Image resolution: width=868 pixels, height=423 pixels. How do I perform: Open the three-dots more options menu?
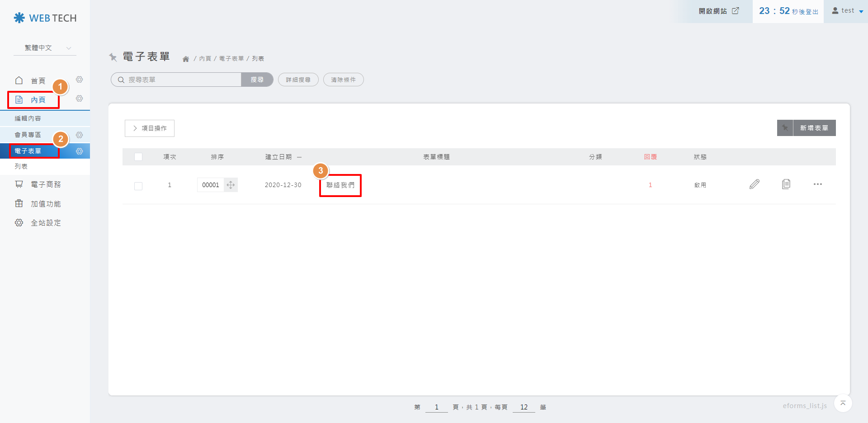817,184
